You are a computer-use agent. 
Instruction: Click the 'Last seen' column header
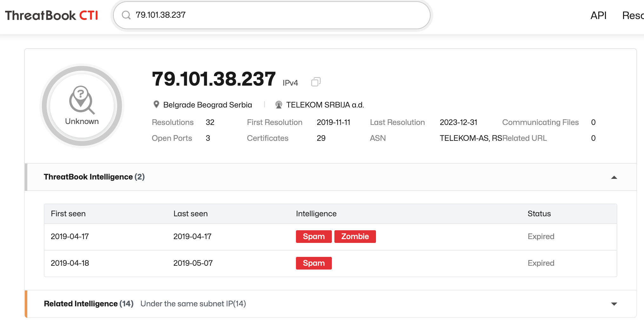point(191,214)
